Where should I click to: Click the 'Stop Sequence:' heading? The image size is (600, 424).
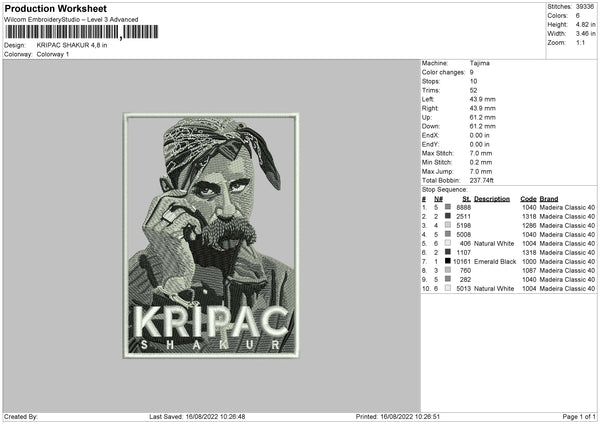point(444,190)
